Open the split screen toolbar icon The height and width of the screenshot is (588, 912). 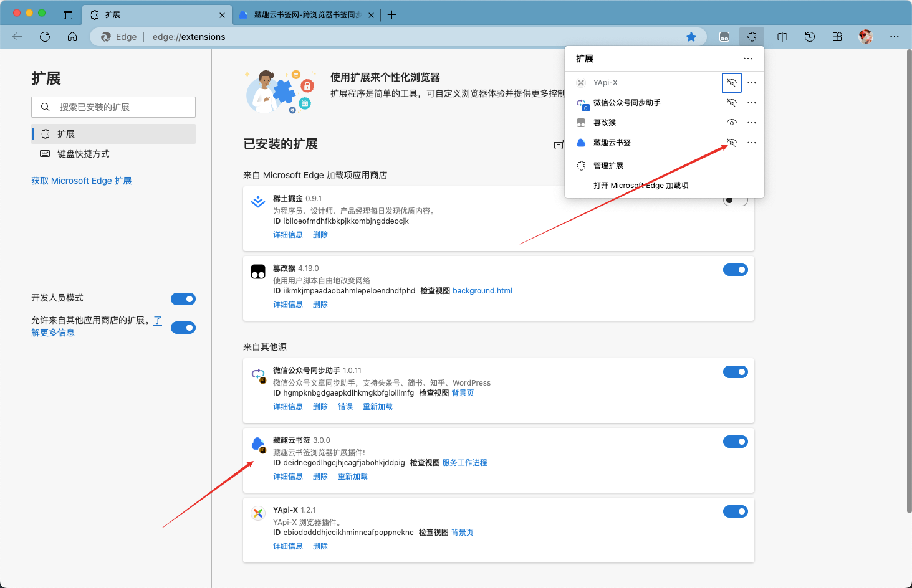tap(782, 37)
